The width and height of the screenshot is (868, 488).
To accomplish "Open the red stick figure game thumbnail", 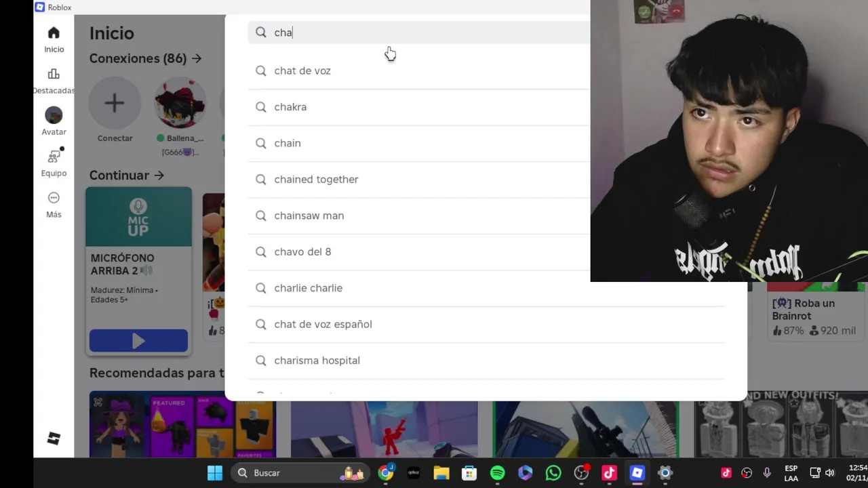I will pyautogui.click(x=384, y=429).
